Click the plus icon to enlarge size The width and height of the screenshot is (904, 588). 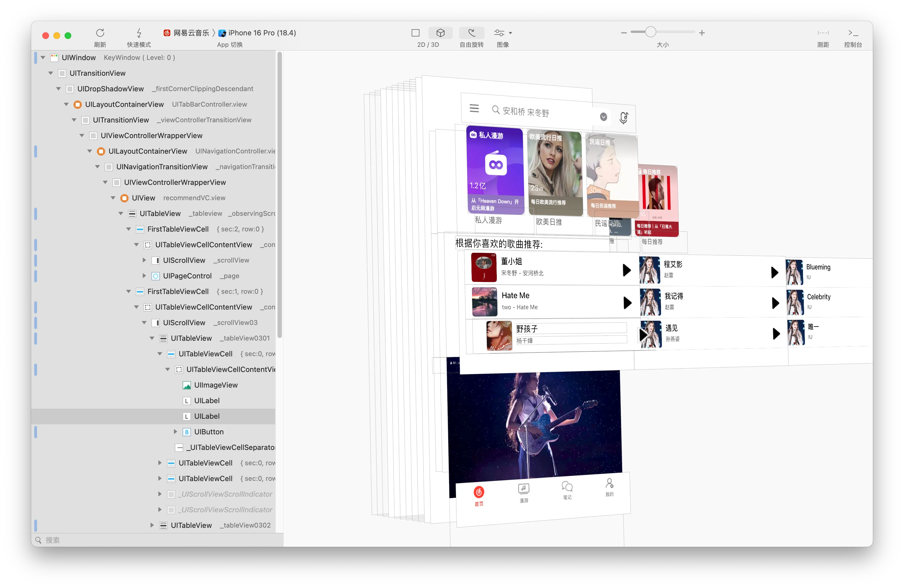[x=702, y=33]
